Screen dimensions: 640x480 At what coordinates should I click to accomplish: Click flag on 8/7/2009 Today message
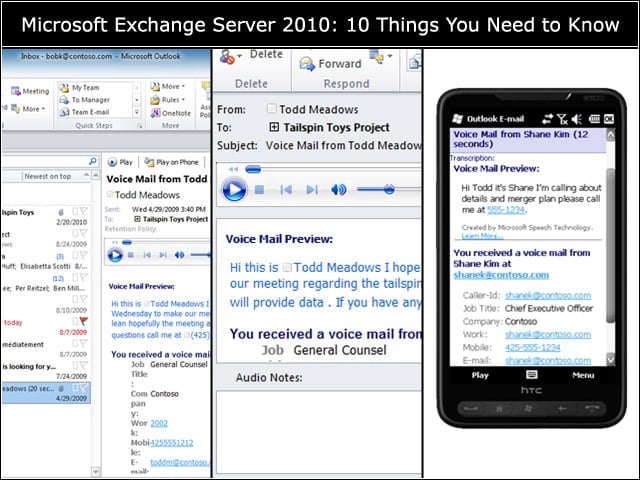[84, 321]
